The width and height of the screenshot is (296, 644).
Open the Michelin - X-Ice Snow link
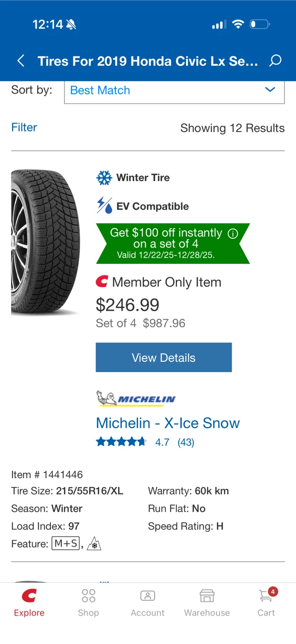[168, 423]
